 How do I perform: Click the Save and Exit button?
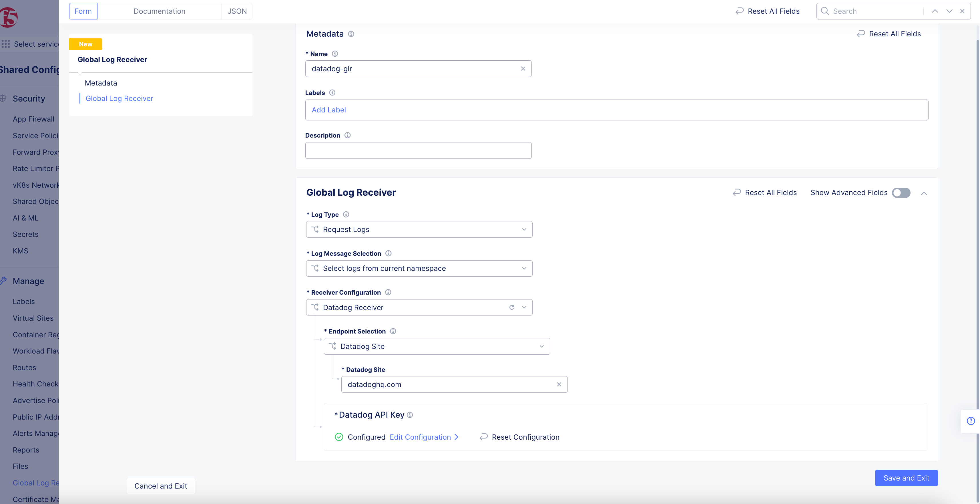pyautogui.click(x=906, y=478)
